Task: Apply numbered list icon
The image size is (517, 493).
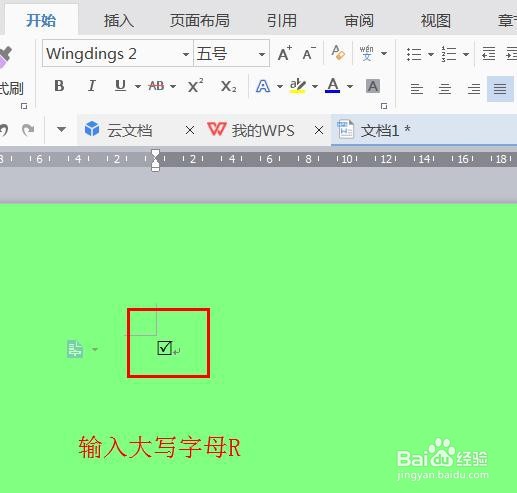Action: click(x=449, y=54)
